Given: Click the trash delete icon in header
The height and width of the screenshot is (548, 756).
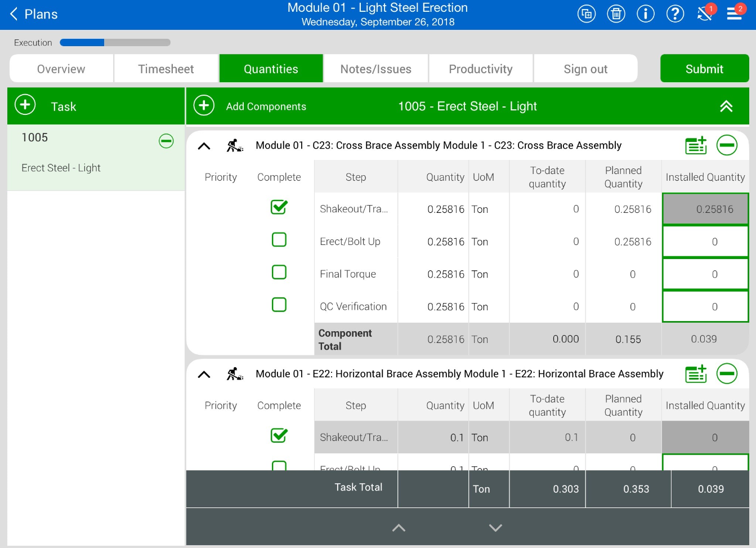Looking at the screenshot, I should (616, 14).
